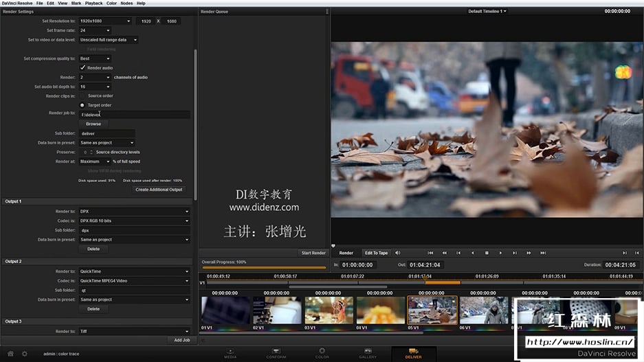The height and width of the screenshot is (362, 644).
Task: Open Output 1 codec DPX RGB 10 bits dropdown
Action: pos(134,220)
